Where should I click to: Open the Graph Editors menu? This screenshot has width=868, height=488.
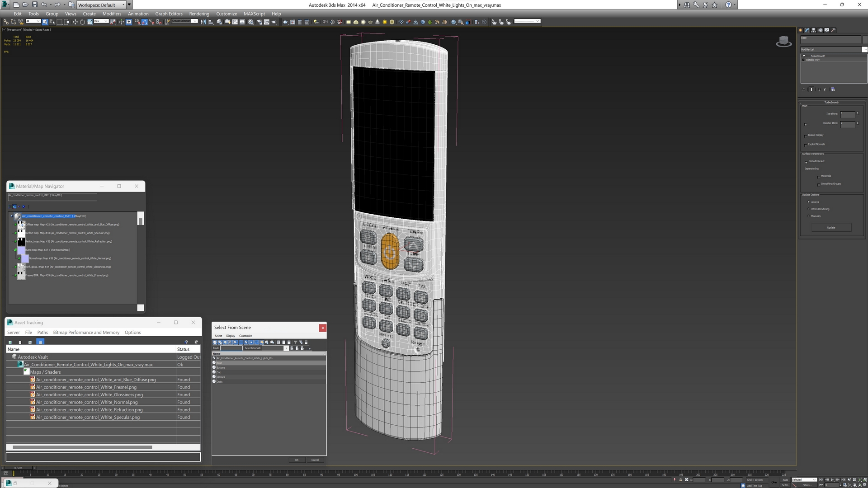click(168, 13)
